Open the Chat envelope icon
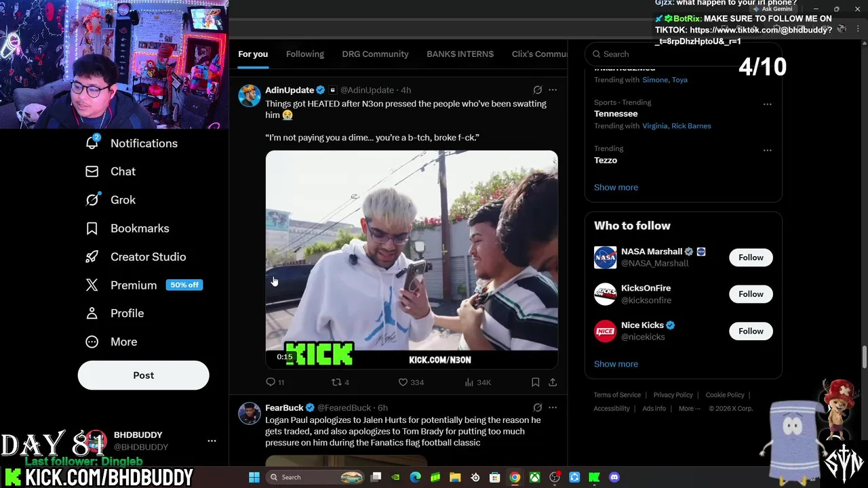The height and width of the screenshot is (488, 868). tap(92, 171)
